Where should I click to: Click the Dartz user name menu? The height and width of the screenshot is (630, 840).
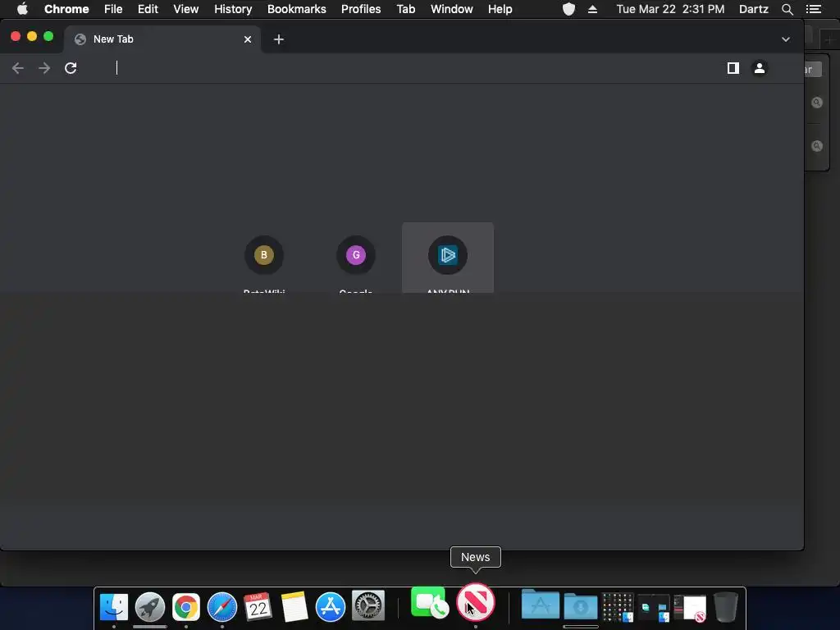coord(753,9)
